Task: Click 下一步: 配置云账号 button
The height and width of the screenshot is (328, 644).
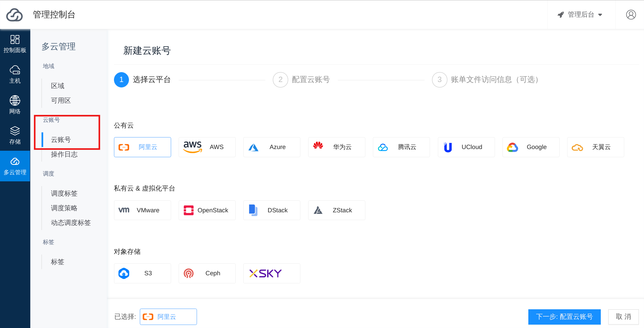Action: pyautogui.click(x=564, y=317)
